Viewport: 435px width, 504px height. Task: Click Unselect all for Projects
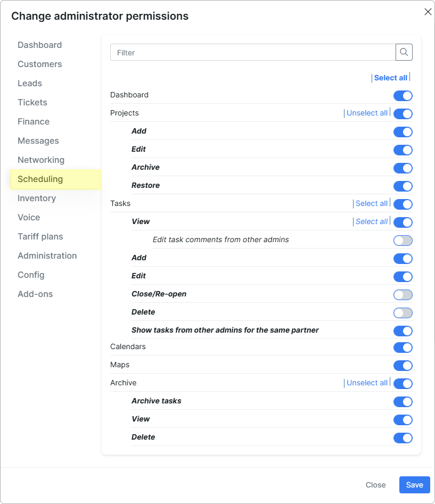[x=367, y=113]
